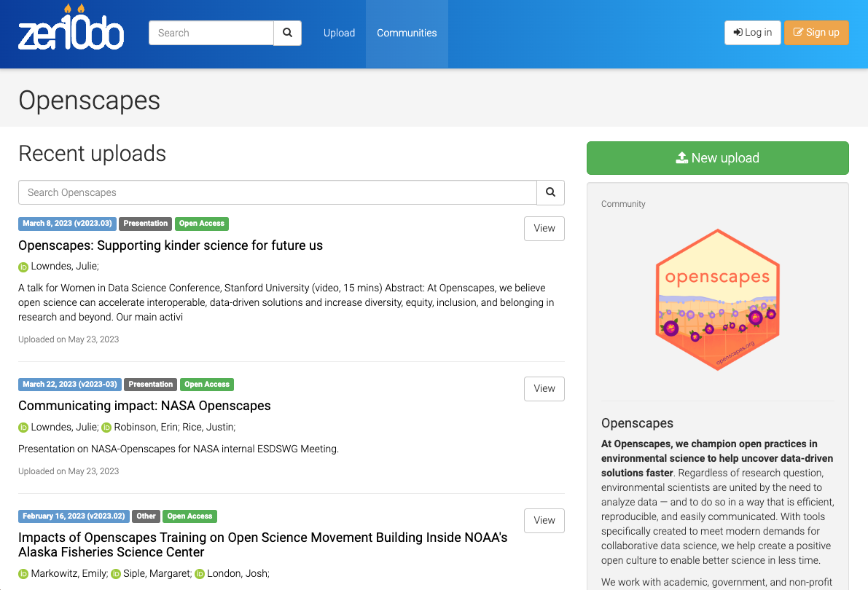Click the Open Access badge on the NOAA record
Viewport: 868px width, 590px height.
tap(189, 516)
